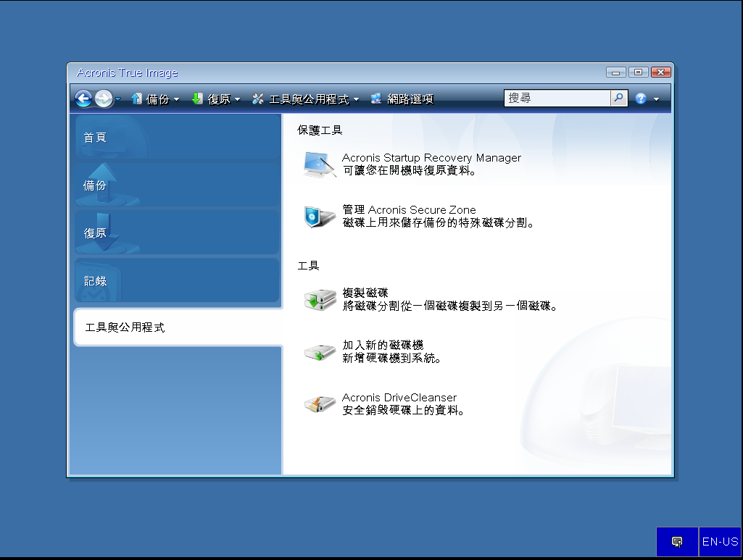Open 網路選項 in the toolbar
The height and width of the screenshot is (560, 743).
coord(402,99)
